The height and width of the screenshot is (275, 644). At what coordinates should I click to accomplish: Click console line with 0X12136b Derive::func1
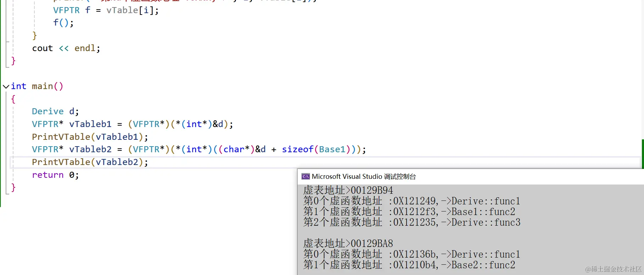coord(412,254)
